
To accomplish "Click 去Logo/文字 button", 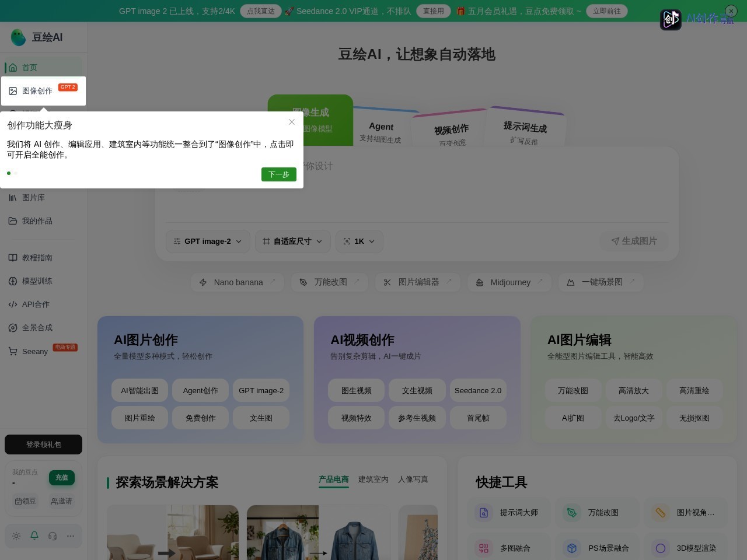I will click(x=634, y=418).
